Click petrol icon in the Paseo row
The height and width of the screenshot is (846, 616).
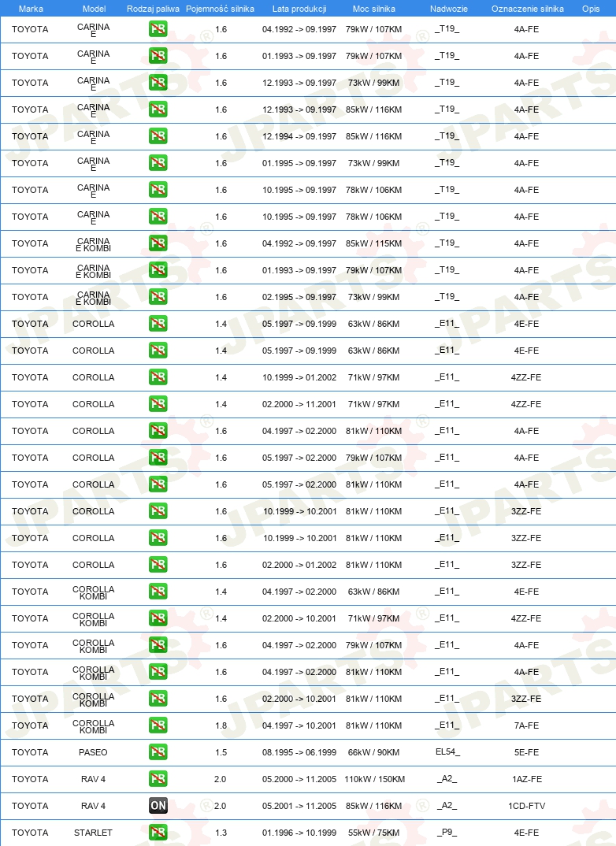pos(158,752)
